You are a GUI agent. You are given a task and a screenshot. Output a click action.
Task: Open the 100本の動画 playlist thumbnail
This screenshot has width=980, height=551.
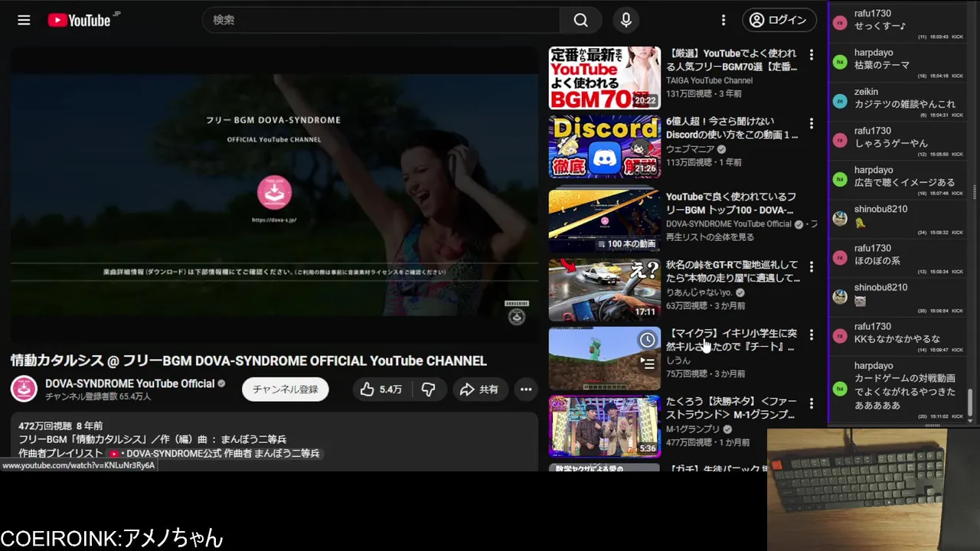click(x=604, y=220)
